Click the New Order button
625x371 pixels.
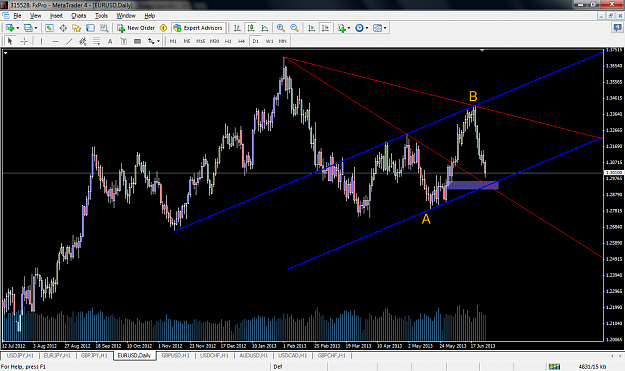[x=136, y=28]
